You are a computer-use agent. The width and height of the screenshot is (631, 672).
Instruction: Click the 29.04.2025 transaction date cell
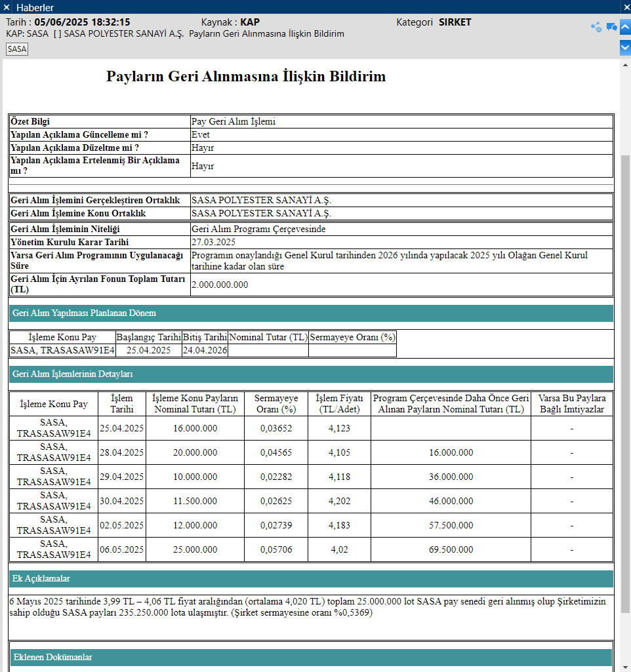pos(122,477)
